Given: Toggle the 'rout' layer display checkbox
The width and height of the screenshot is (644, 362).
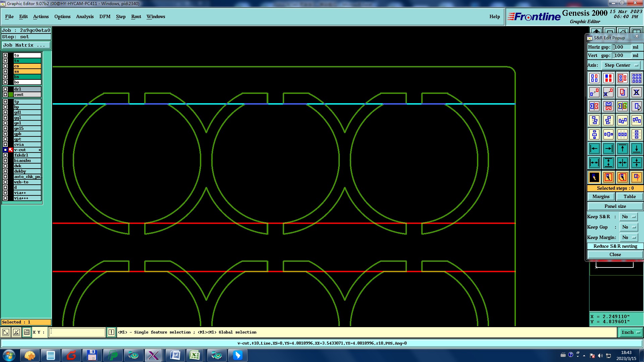Looking at the screenshot, I should click(x=5, y=95).
